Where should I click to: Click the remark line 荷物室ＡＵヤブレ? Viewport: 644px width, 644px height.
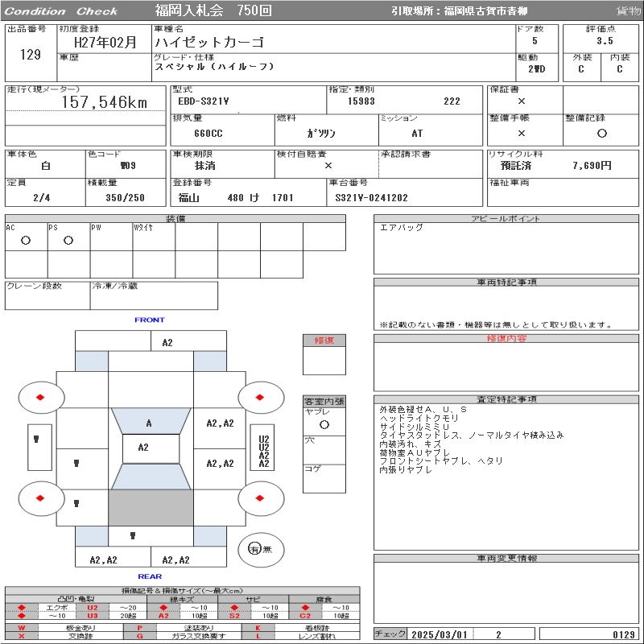pyautogui.click(x=415, y=452)
